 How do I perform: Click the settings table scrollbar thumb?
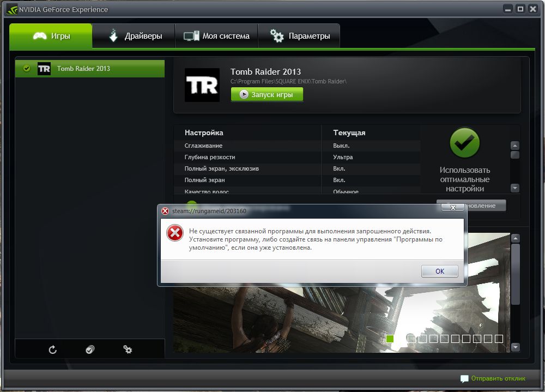point(515,155)
